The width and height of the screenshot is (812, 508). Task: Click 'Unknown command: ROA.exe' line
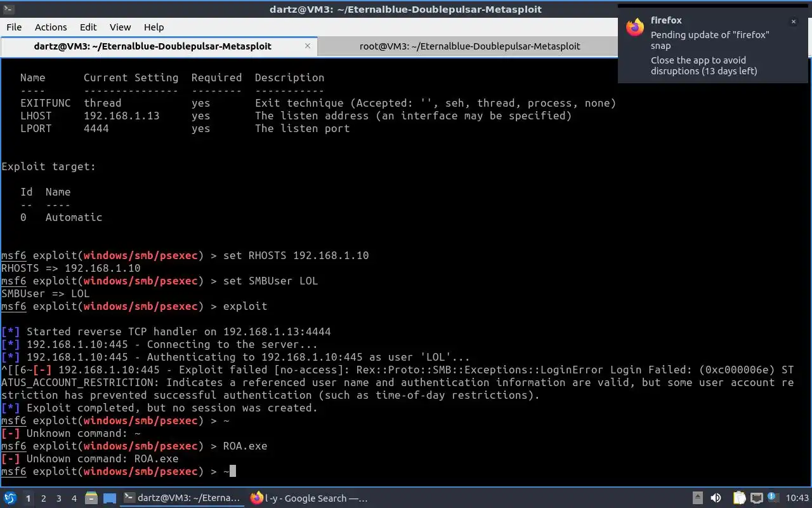click(90, 458)
